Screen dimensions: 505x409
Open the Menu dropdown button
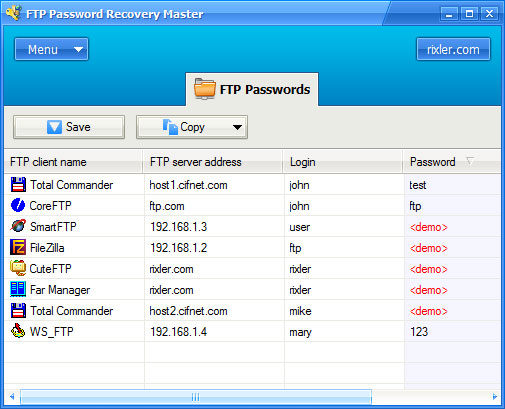51,49
